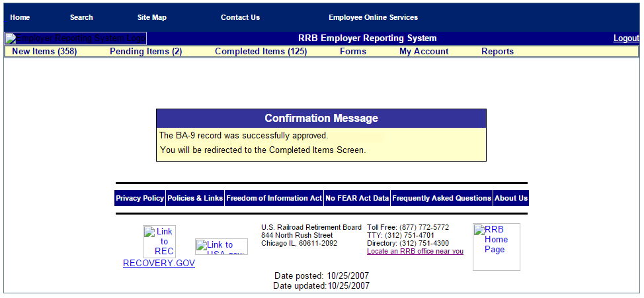
Task: Go to Site Map
Action: (152, 17)
